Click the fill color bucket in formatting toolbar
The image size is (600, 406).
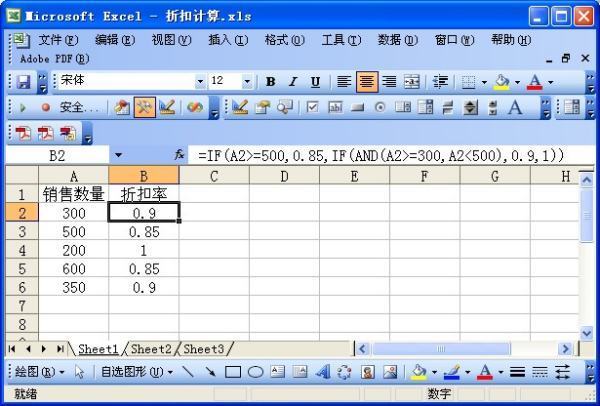tap(501, 81)
